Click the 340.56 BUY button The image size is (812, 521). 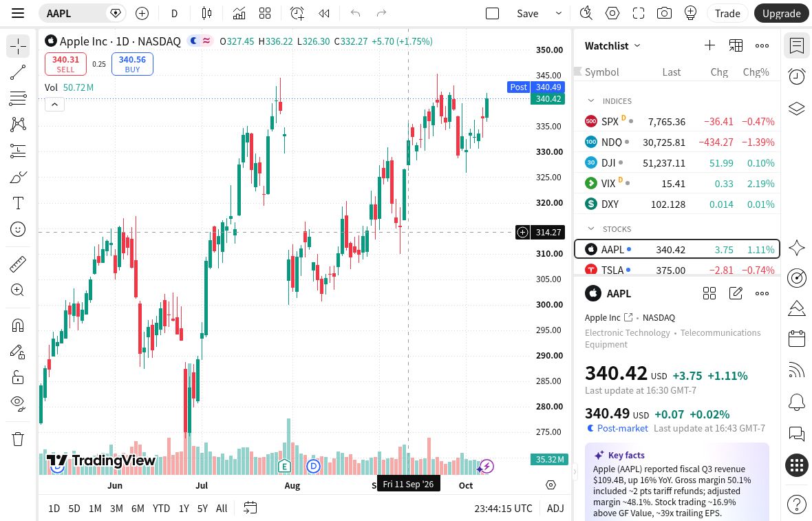[x=132, y=64]
